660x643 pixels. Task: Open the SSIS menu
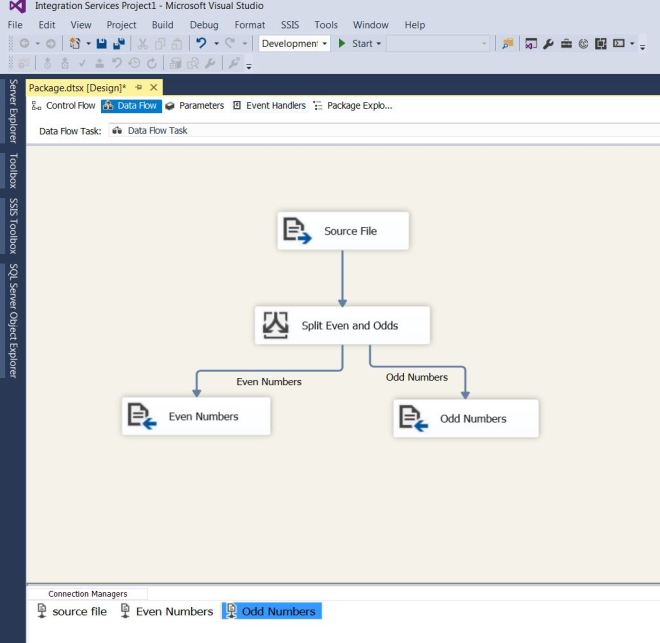tap(289, 25)
